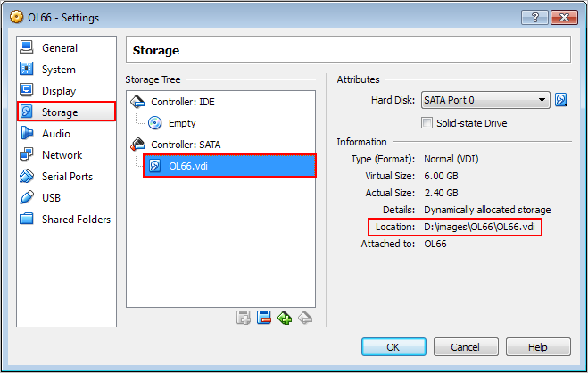Click the remove attachment icon
The width and height of the screenshot is (588, 373).
(264, 318)
